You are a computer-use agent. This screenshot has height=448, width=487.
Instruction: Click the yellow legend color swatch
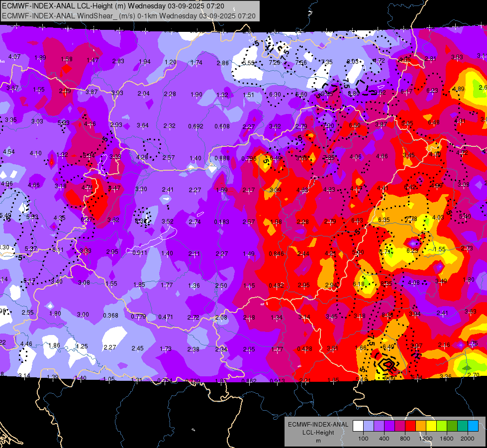431,426
